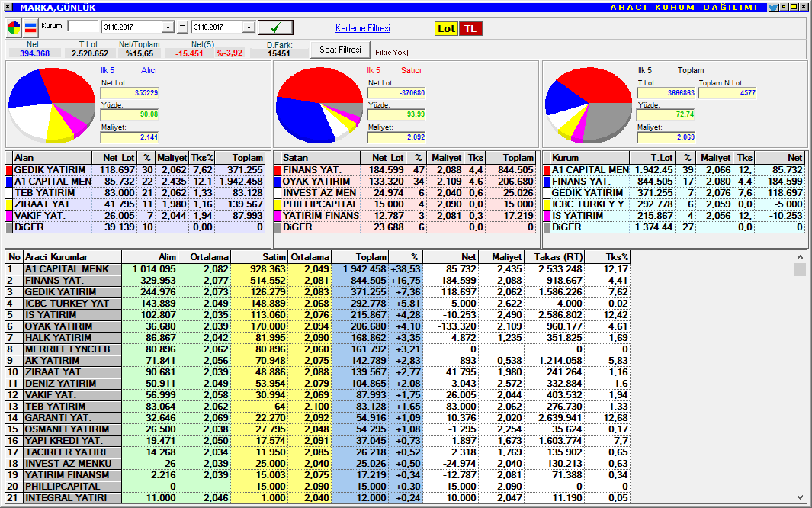Click the Net/Toplam value %15,65

point(140,53)
